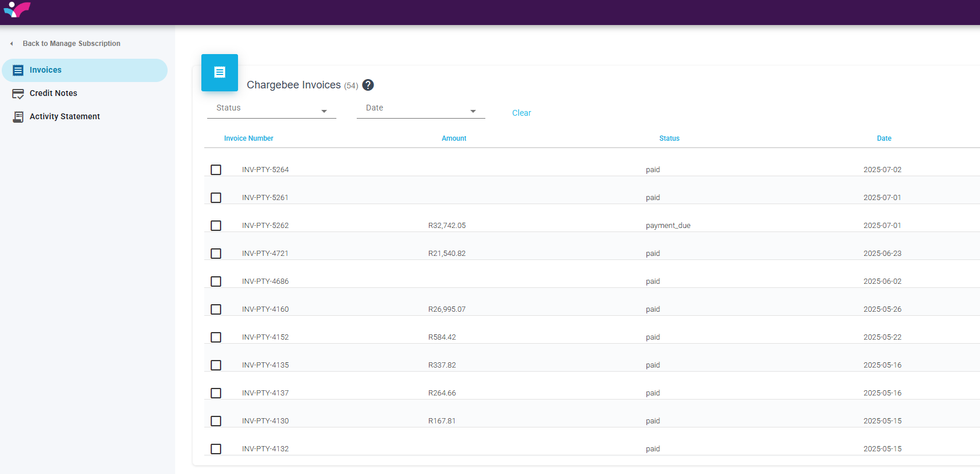Image resolution: width=980 pixels, height=474 pixels.
Task: Select the INV-PTY-4132 row checkbox
Action: [216, 449]
